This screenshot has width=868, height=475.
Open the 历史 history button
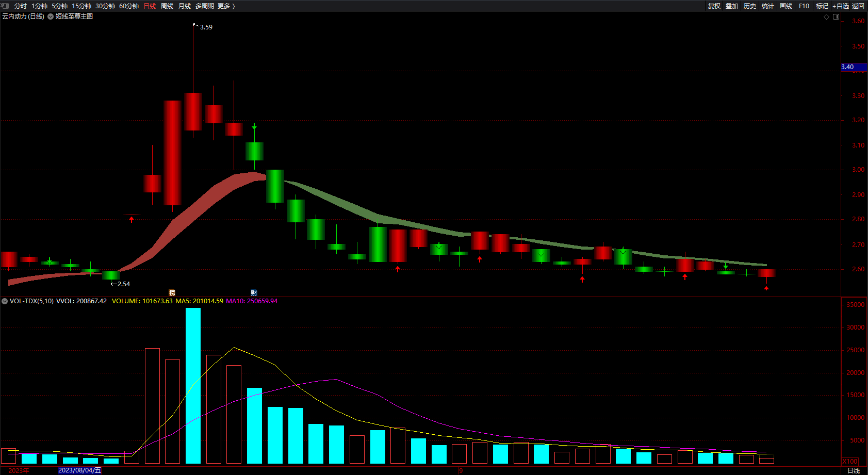pos(750,6)
